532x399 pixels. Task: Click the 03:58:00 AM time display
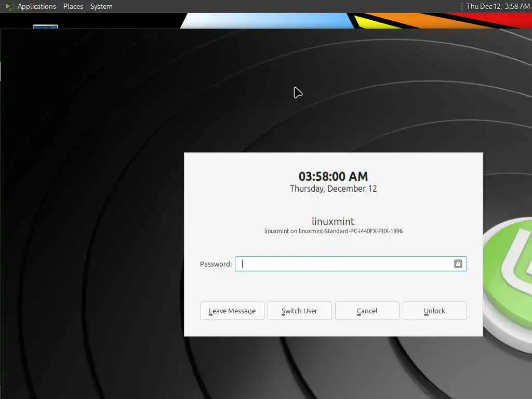tap(333, 177)
